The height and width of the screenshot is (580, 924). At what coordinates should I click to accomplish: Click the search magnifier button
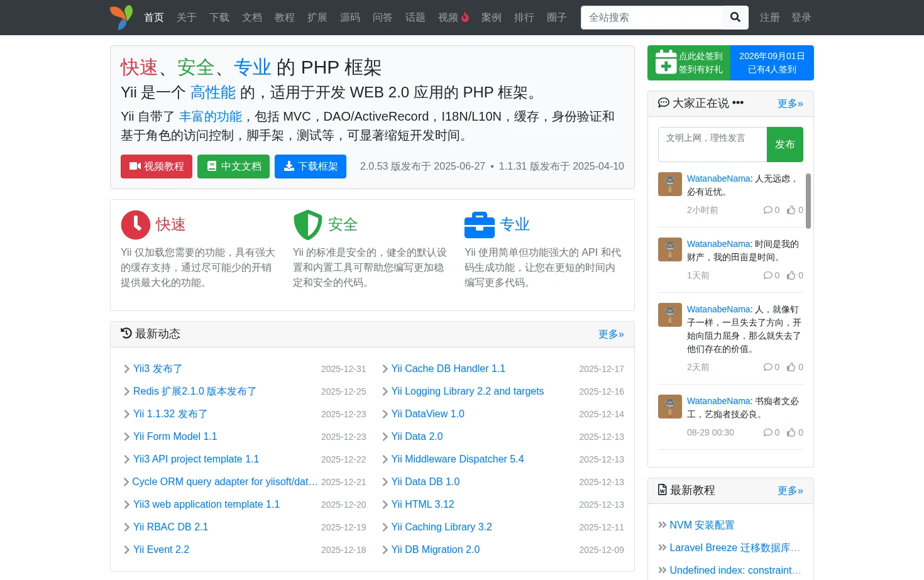735,18
